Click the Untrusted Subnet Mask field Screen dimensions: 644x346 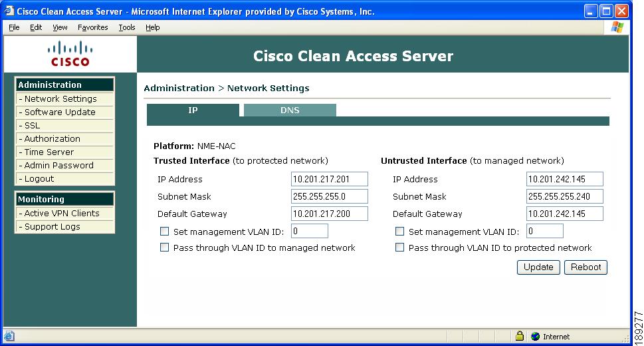[565, 196]
